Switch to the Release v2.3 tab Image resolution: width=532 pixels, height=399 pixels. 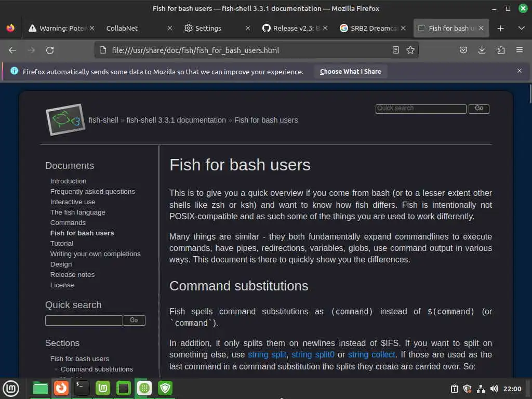291,28
